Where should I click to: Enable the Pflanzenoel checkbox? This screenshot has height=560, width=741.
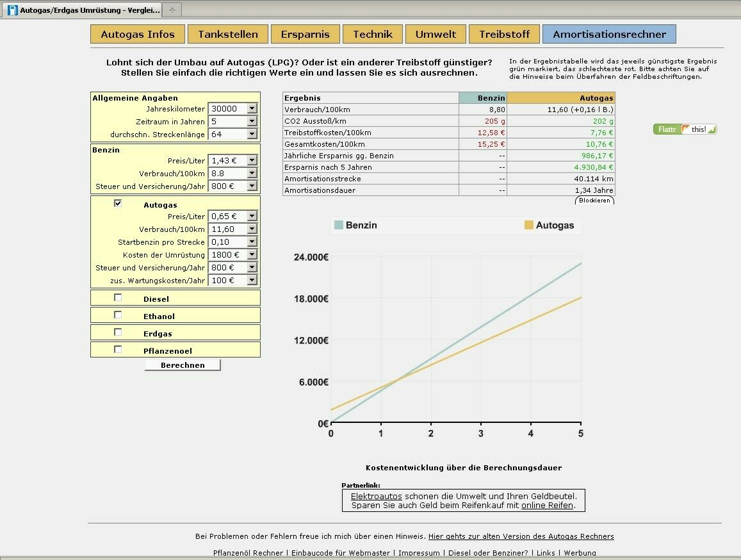pos(118,350)
